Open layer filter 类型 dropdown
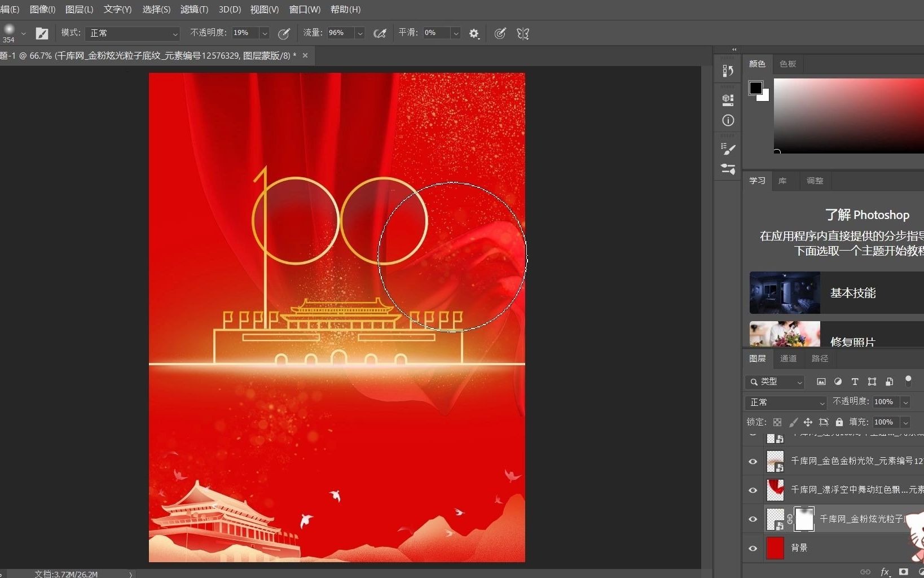 tap(775, 382)
